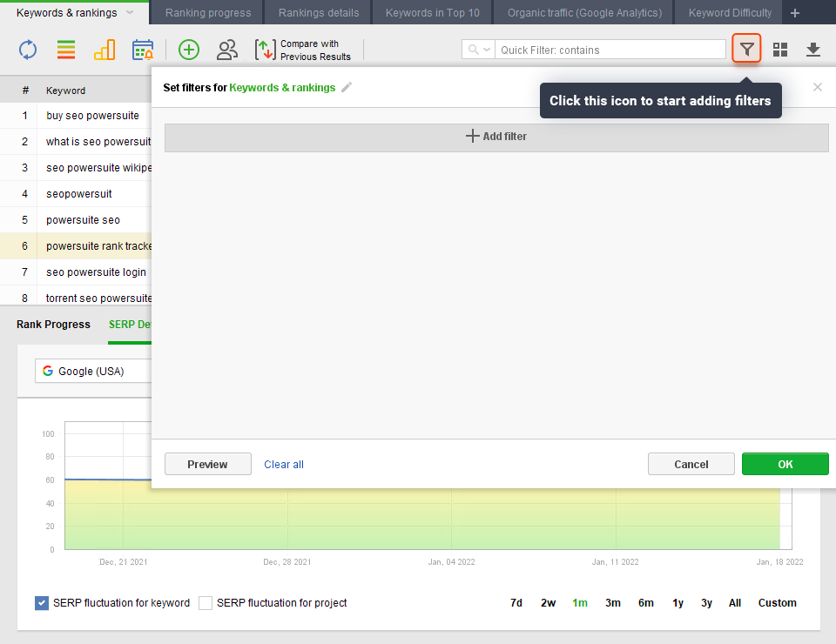Choose Custom chart date range
Screen dimensions: 836x644
click(778, 603)
